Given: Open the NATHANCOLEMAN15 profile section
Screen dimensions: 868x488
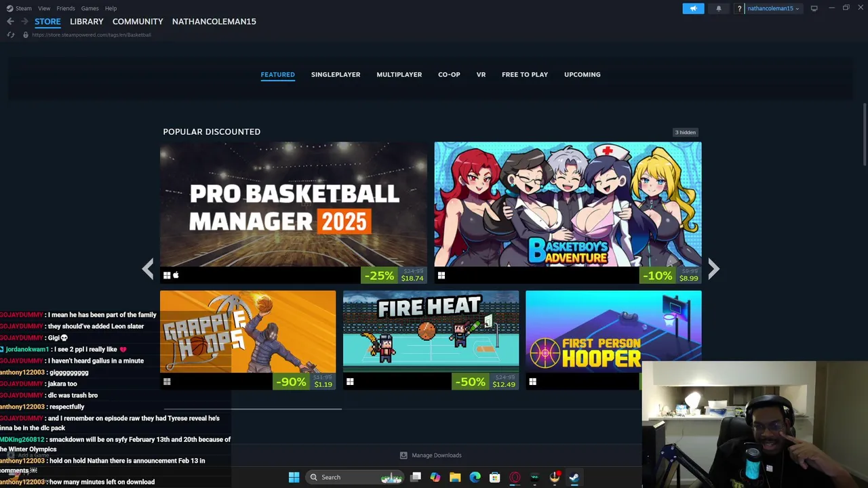Looking at the screenshot, I should click(x=214, y=22).
